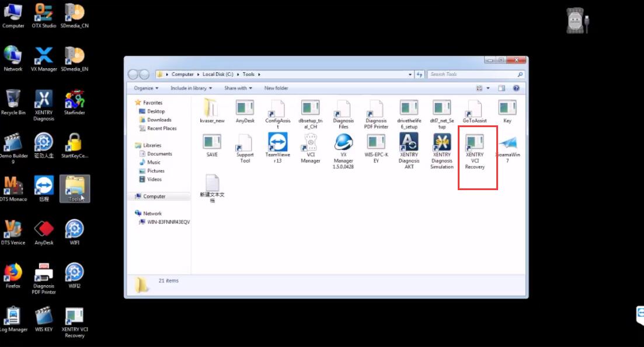The height and width of the screenshot is (347, 644).
Task: Expand path arrow after Computer breadcrumb
Action: pos(198,75)
